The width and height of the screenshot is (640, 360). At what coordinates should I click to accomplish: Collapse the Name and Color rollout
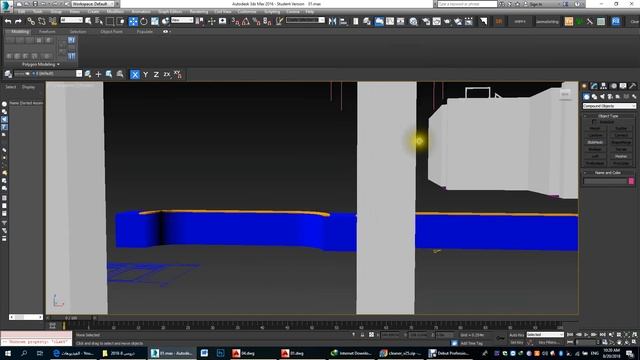(608, 173)
